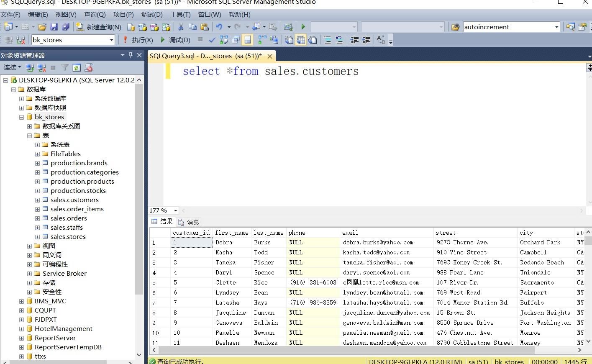Click the 执行(X) execute button
Screen dimensions: 592x364
tap(138, 40)
